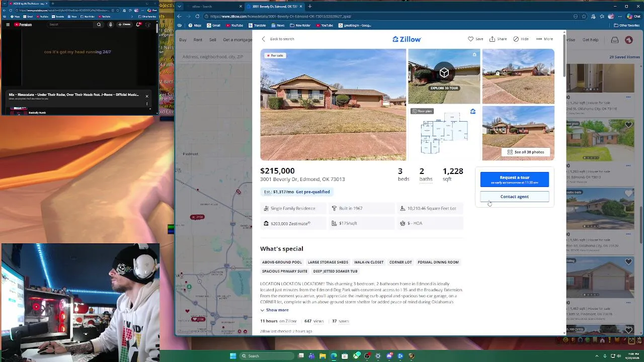
Task: Open File Explorer from the taskbar
Action: (323, 356)
